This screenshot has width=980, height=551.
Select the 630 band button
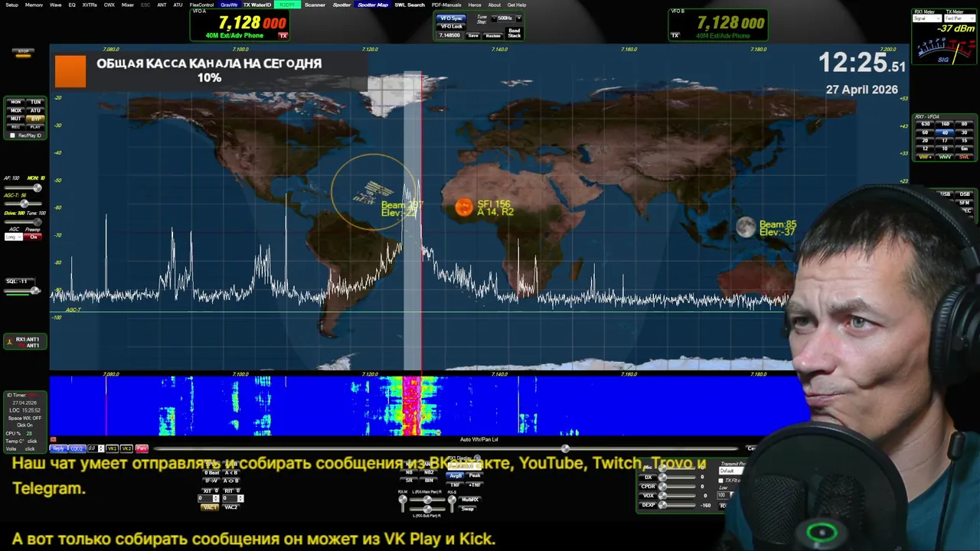[x=925, y=124]
